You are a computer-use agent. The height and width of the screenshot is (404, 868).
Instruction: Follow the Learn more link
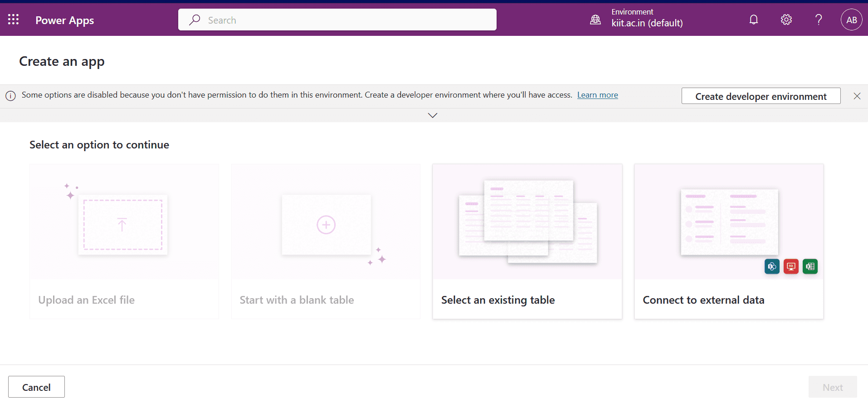[597, 95]
